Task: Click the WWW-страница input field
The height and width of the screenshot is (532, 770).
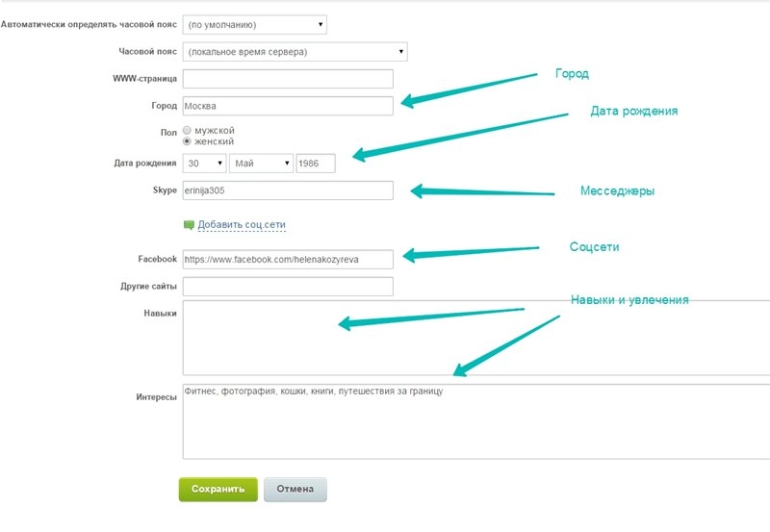Action: tap(287, 79)
